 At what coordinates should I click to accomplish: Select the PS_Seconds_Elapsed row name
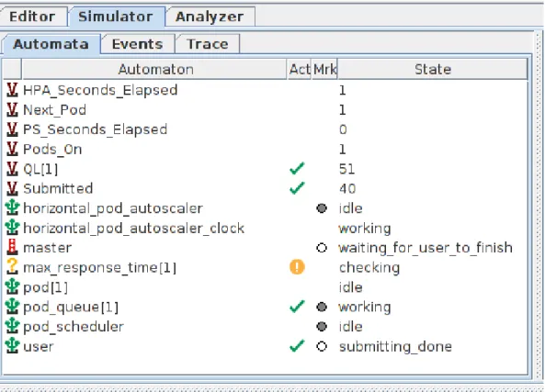tap(96, 129)
